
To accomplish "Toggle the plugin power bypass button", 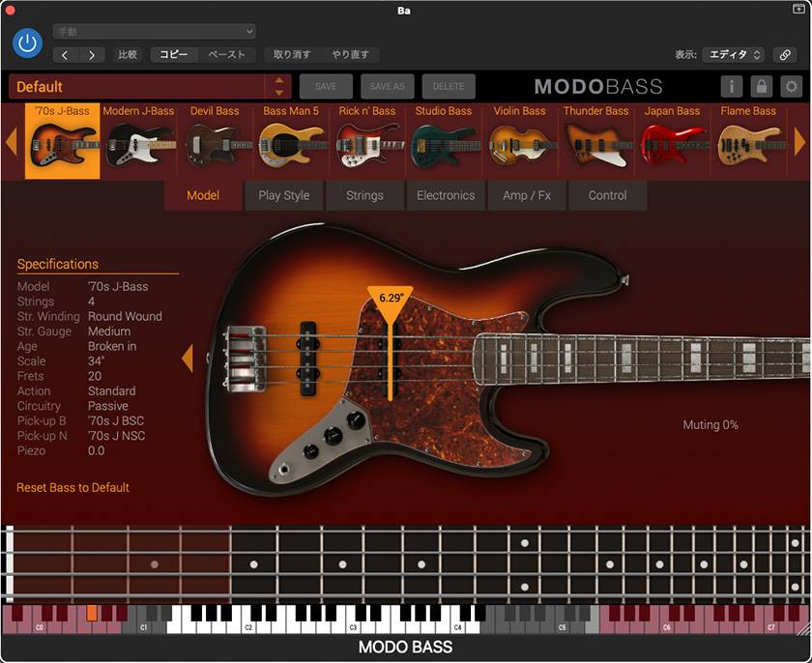I will (27, 43).
